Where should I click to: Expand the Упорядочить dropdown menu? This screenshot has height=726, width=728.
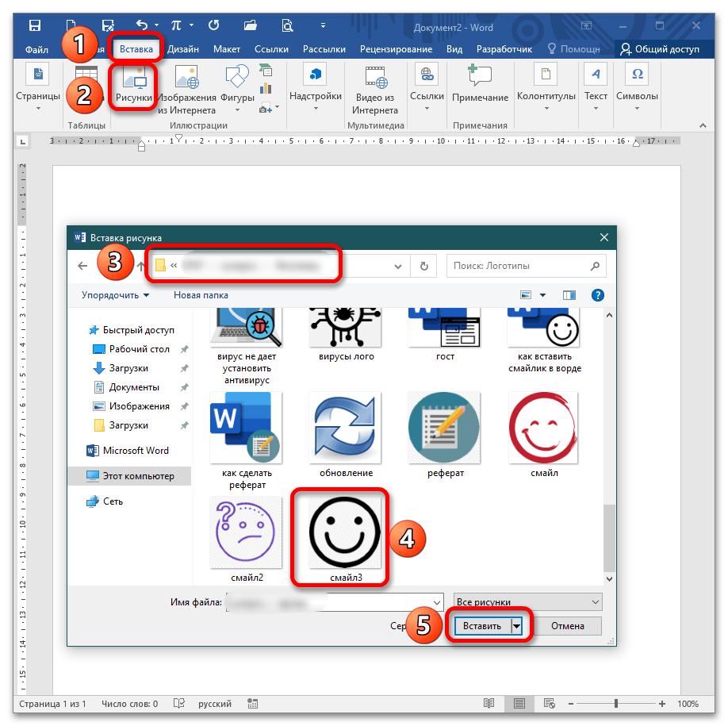click(x=115, y=295)
